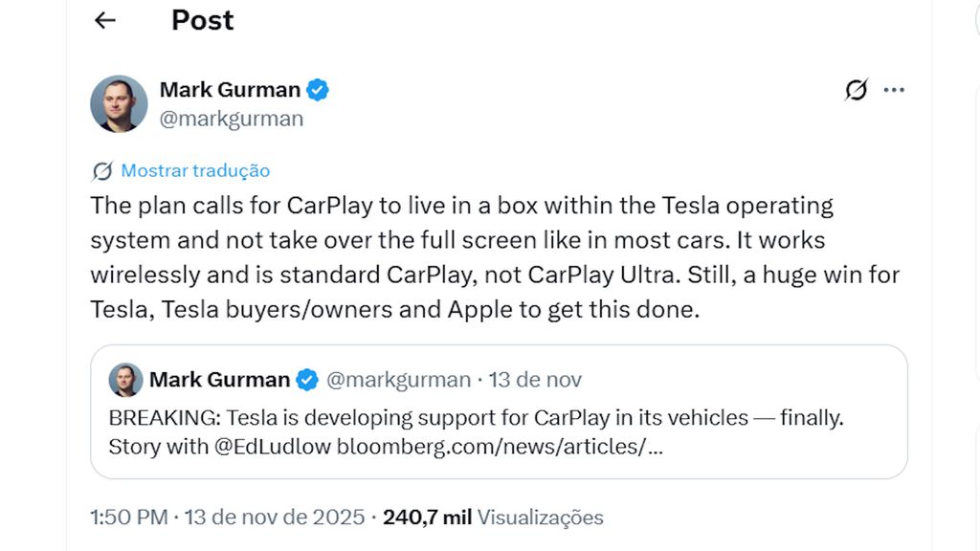
Task: Open the bloomberg.com news article link
Action: 499,447
